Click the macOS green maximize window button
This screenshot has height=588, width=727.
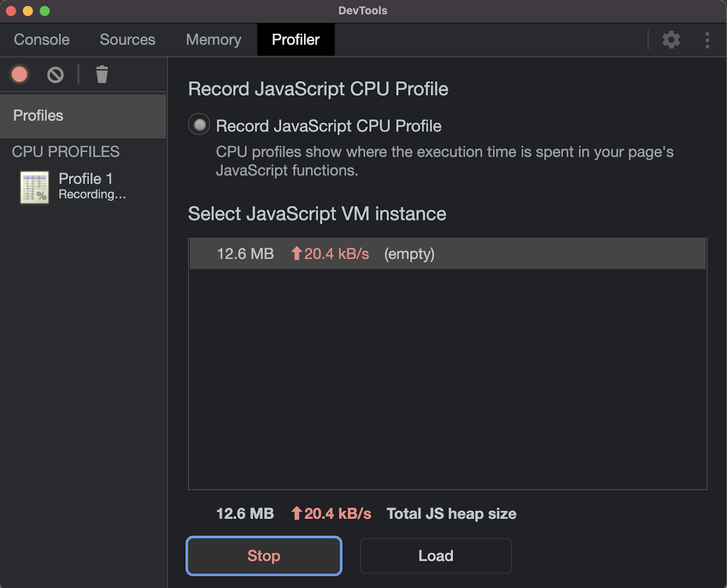45,11
